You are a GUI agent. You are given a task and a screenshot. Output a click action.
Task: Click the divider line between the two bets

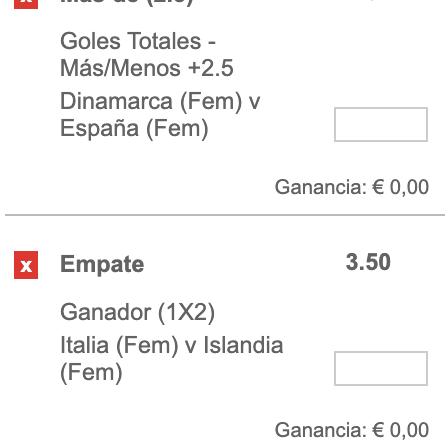[x=225, y=215]
